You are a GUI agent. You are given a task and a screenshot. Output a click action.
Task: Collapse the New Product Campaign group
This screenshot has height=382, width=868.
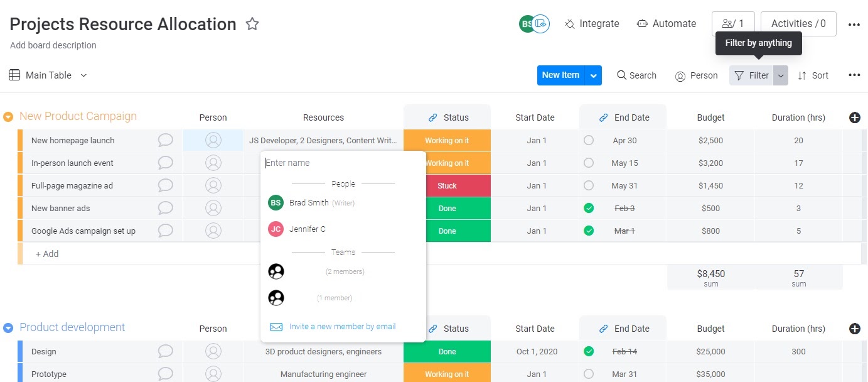click(8, 117)
